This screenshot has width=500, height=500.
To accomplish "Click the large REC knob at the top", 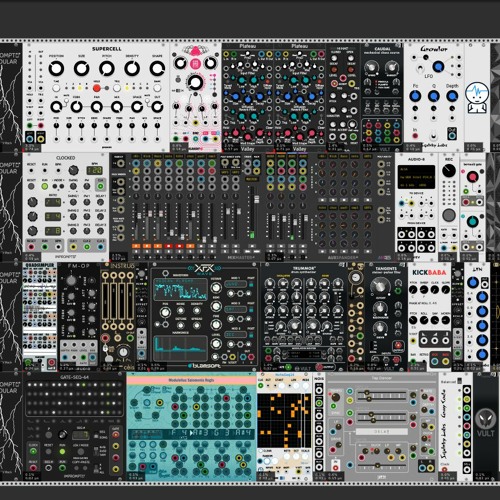I will point(449,171).
